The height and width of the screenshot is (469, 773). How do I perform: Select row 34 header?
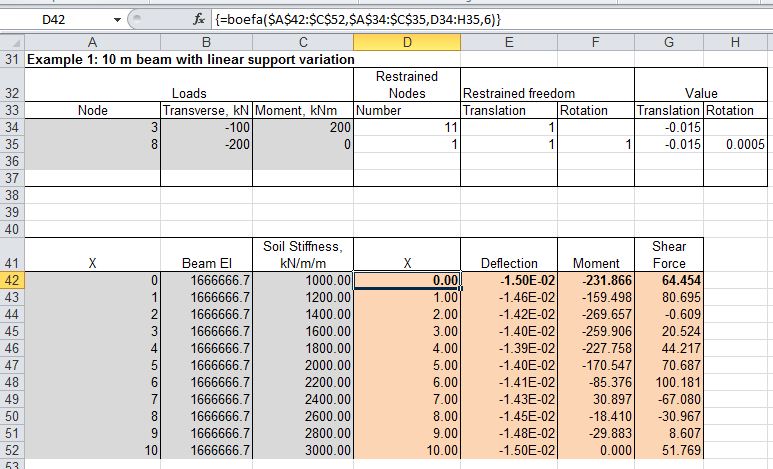tap(11, 127)
